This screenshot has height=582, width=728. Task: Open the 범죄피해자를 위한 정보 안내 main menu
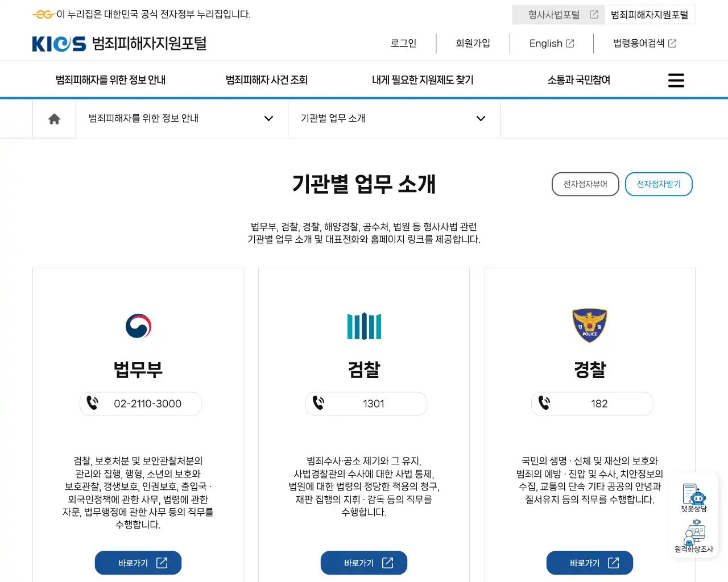click(110, 80)
